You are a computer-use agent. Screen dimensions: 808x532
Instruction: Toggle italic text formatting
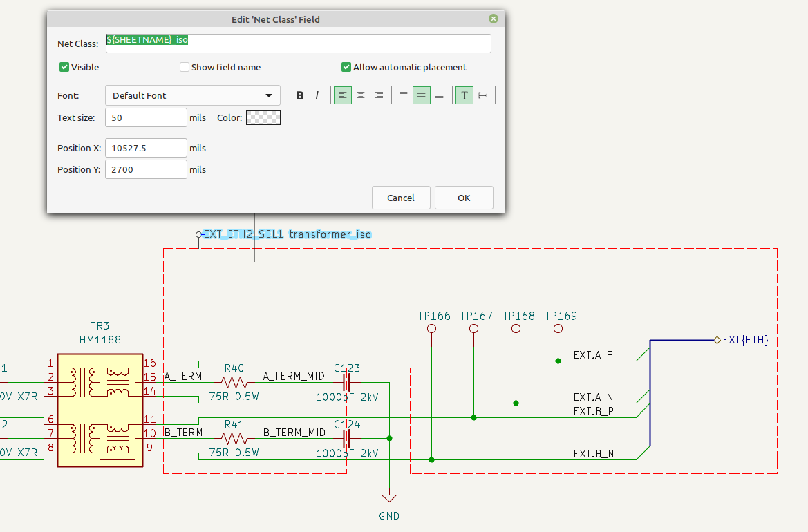(x=317, y=95)
